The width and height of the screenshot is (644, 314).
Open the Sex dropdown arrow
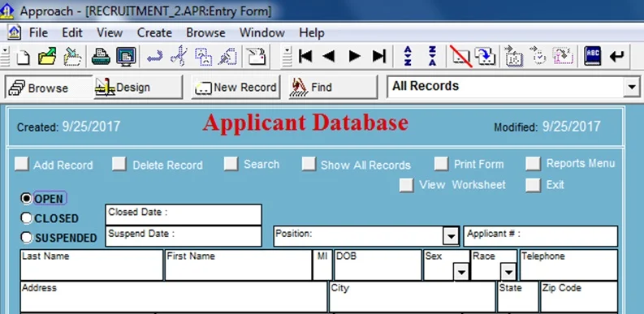click(x=461, y=272)
